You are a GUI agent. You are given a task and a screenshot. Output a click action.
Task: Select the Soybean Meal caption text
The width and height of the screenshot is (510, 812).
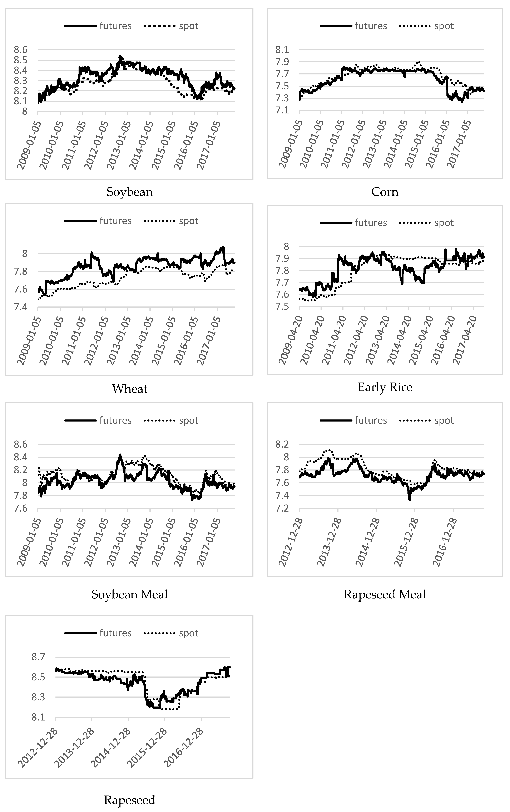[x=129, y=594]
